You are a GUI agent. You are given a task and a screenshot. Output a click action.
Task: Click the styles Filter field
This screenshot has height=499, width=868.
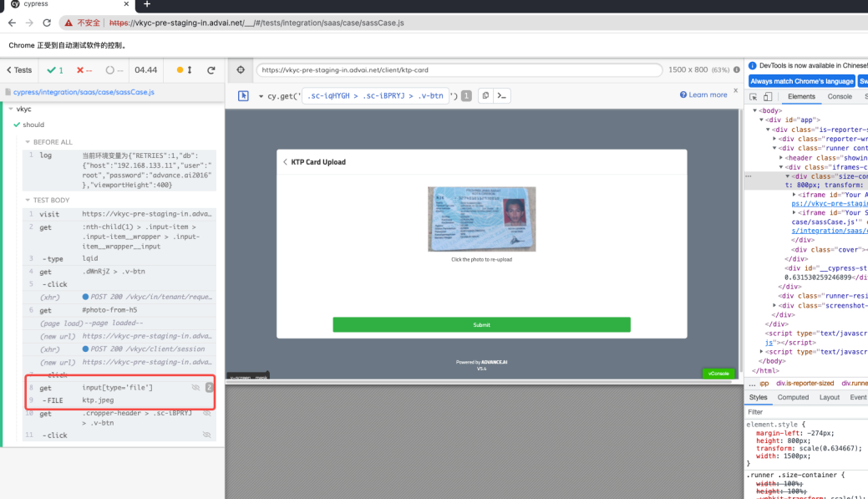coord(806,412)
